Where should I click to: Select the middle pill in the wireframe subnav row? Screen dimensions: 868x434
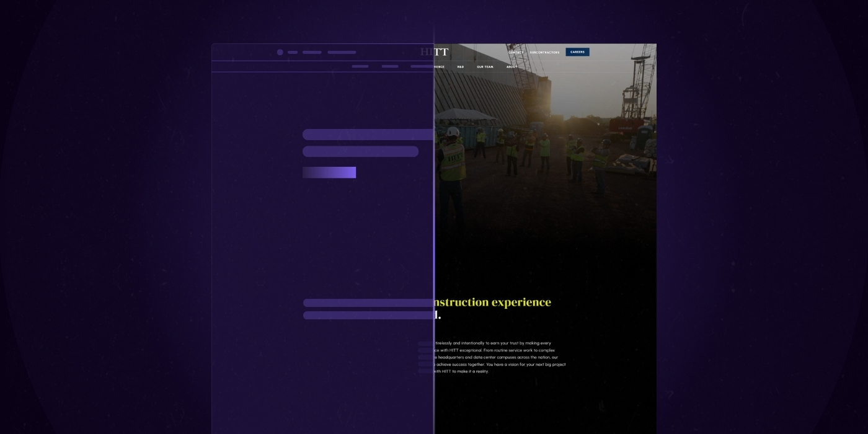(390, 66)
